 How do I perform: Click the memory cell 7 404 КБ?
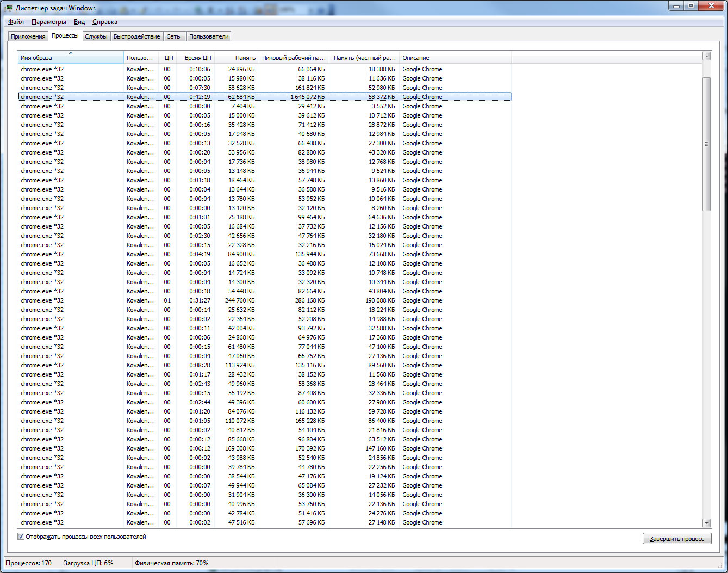click(242, 106)
